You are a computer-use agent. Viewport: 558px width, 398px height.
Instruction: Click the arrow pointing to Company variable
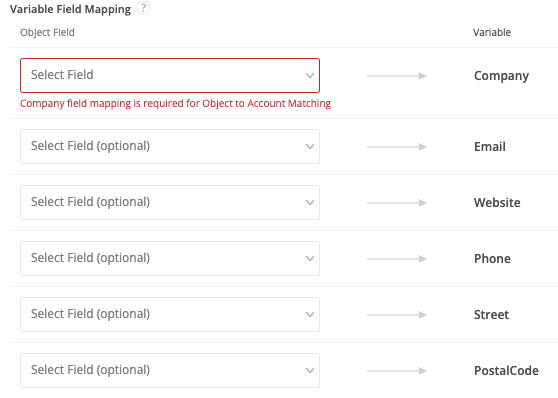point(397,75)
